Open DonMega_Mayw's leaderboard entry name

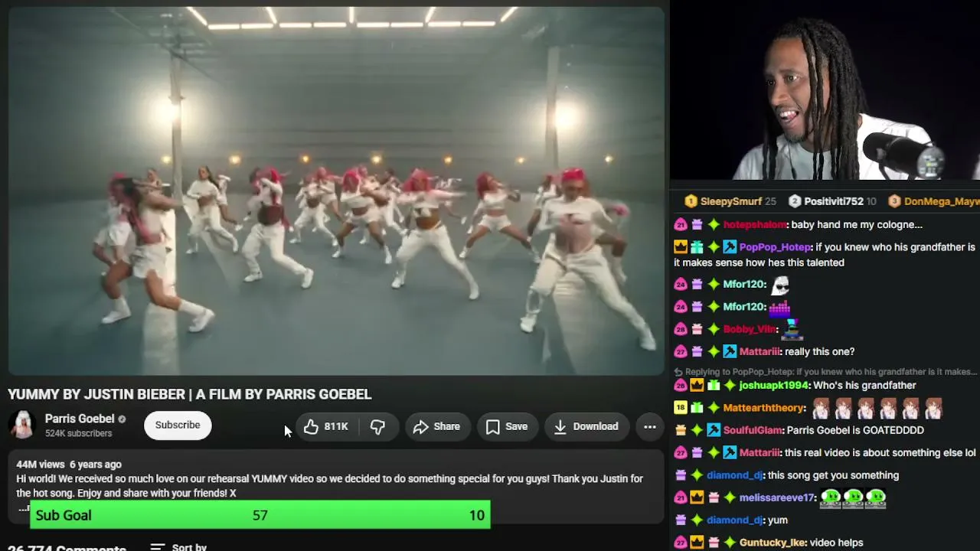942,201
